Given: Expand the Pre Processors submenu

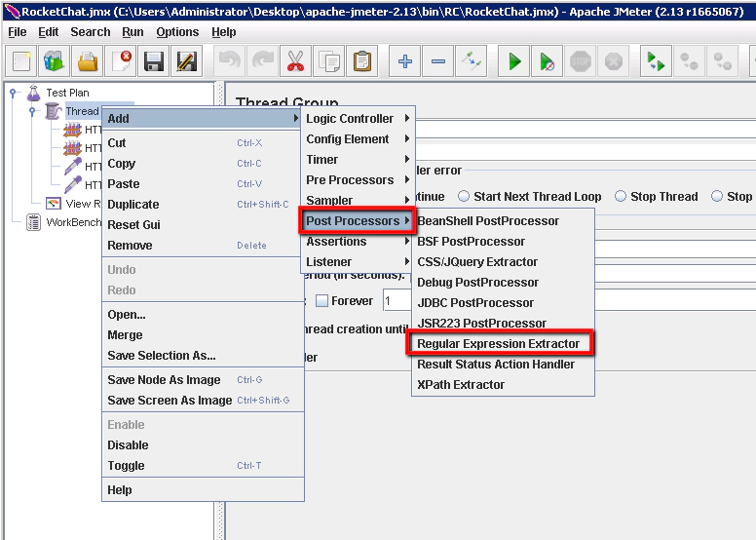Looking at the screenshot, I should [x=358, y=180].
